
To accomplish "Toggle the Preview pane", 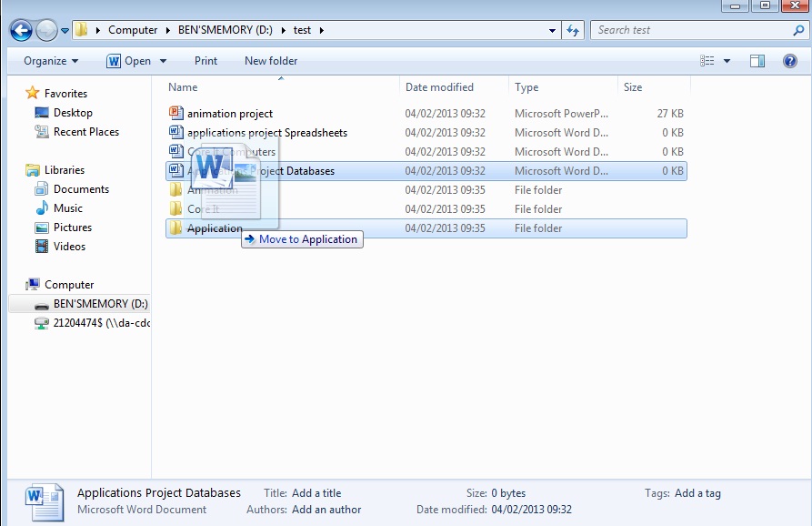I will (x=756, y=61).
